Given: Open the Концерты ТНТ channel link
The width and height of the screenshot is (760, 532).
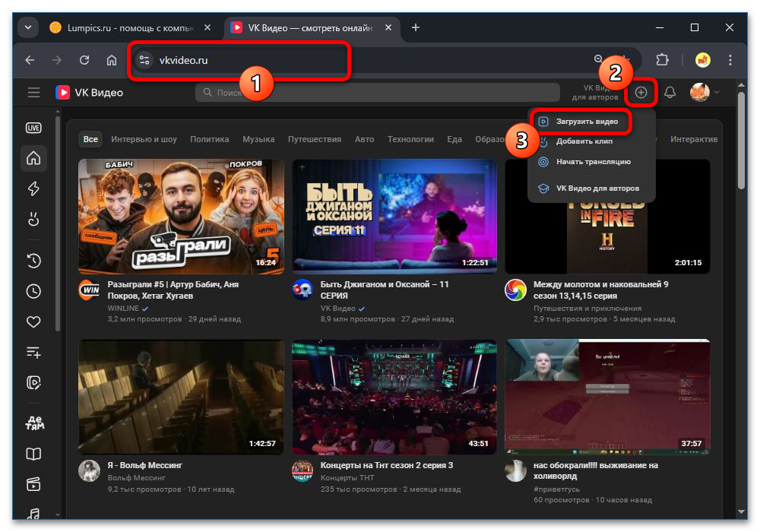Looking at the screenshot, I should (x=347, y=478).
